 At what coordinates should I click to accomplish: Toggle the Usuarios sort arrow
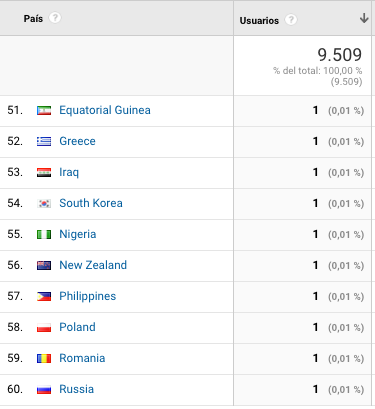[364, 18]
